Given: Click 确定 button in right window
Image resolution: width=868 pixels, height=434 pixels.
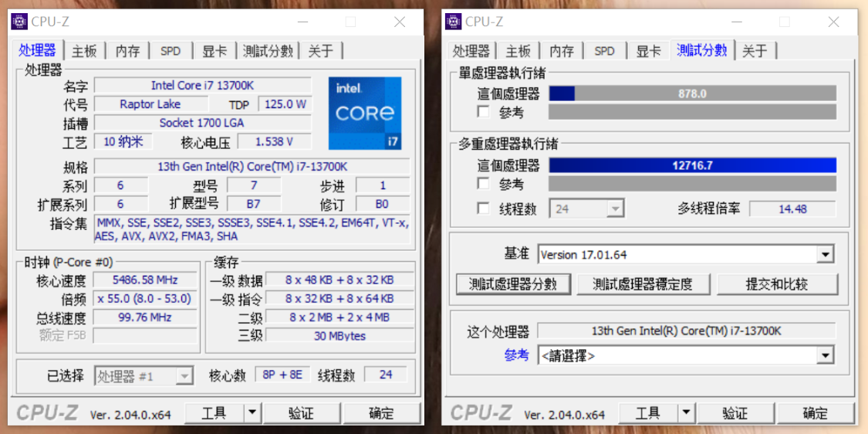Looking at the screenshot, I should coord(816,413).
